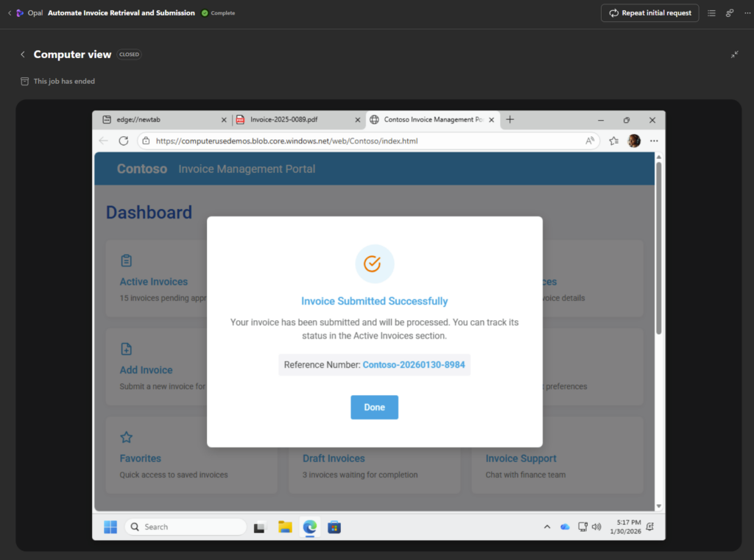Click the share link icon in header
The height and width of the screenshot is (560, 754).
click(730, 13)
